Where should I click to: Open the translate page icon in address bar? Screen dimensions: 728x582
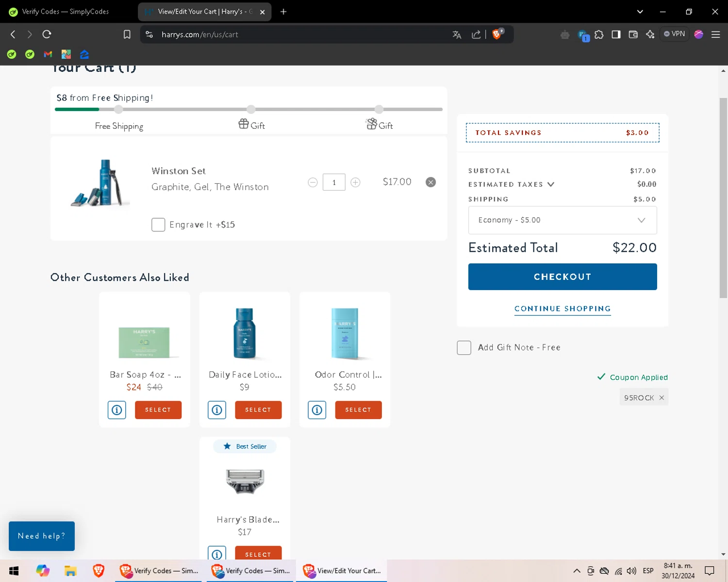click(x=457, y=34)
